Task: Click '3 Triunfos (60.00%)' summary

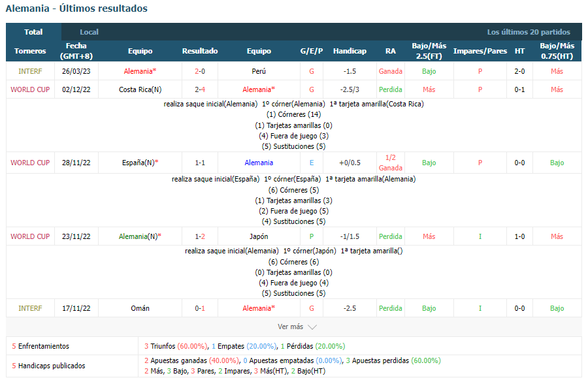Action: pos(176,346)
